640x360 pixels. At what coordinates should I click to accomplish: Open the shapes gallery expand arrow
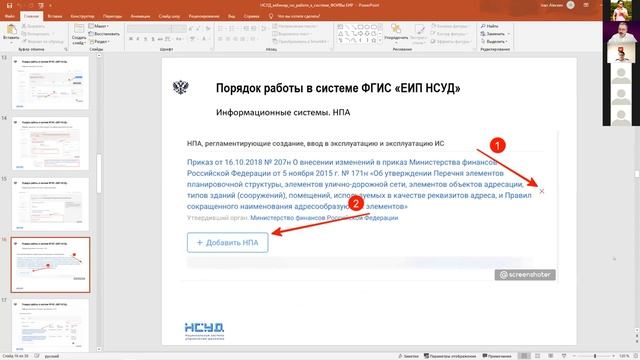[x=380, y=40]
